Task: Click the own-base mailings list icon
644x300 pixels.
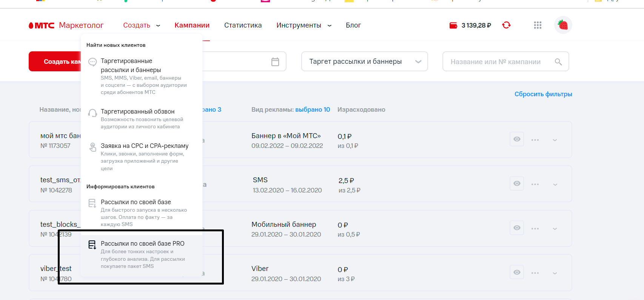Action: click(x=92, y=203)
